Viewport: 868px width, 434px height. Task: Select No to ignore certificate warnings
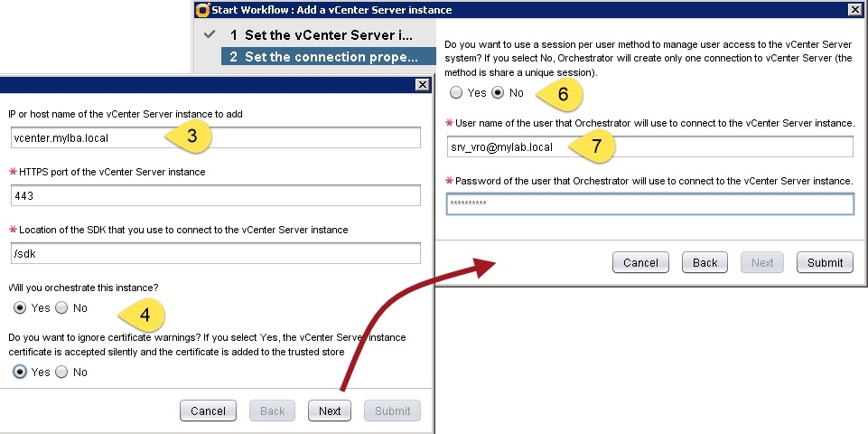(x=62, y=372)
